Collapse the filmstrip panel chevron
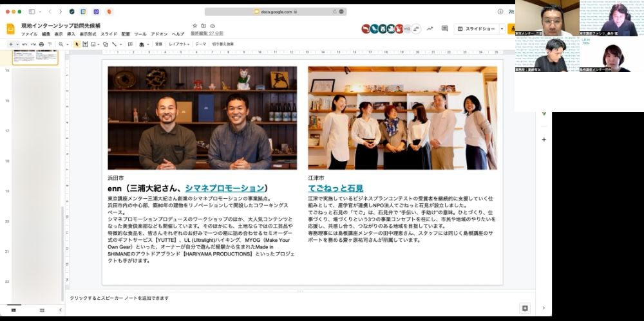The image size is (644, 321). (x=61, y=310)
